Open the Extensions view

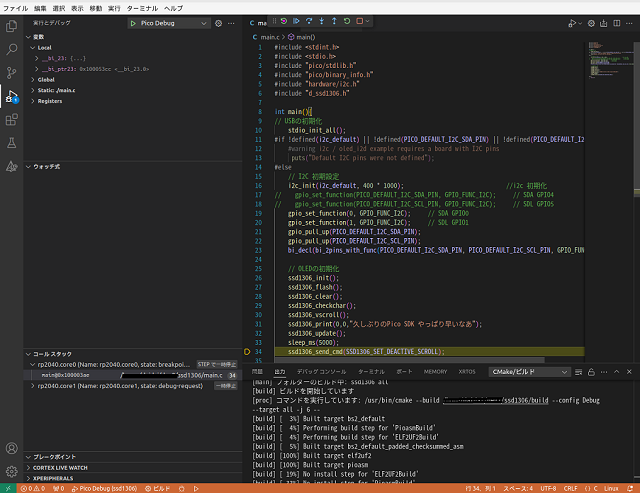point(12,120)
